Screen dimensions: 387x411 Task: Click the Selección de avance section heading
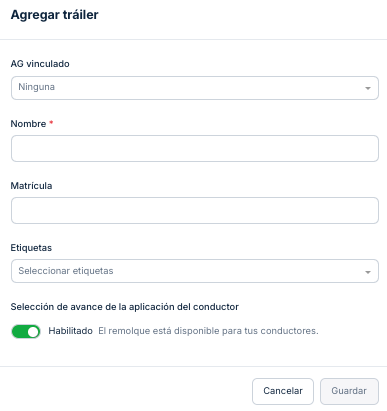point(125,307)
